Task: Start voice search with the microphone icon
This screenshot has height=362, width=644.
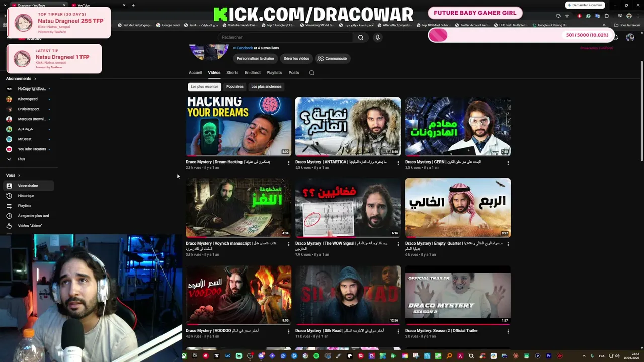Action: 377,37
